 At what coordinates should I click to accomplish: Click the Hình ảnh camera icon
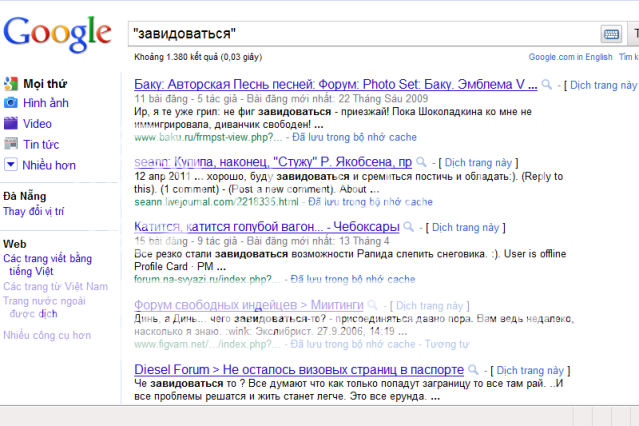(10, 103)
